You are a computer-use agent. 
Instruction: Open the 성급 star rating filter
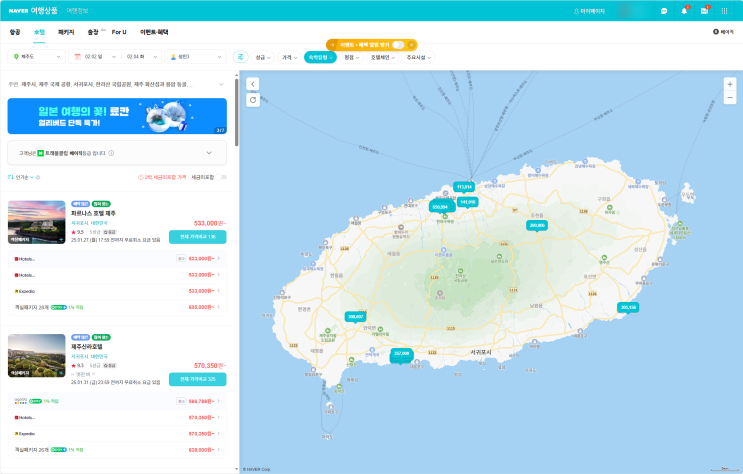coord(263,57)
